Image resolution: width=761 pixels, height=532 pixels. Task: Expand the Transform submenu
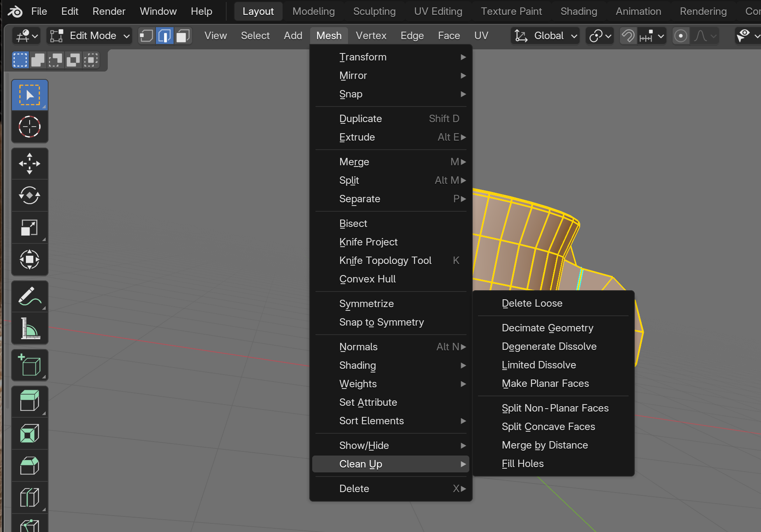[x=391, y=57]
